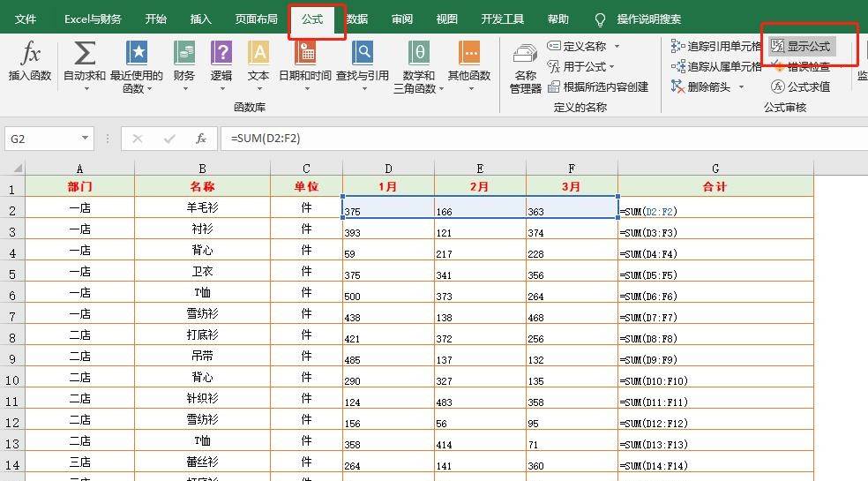
Task: Open the Logical (逻辑) functions icon
Action: pos(221,54)
